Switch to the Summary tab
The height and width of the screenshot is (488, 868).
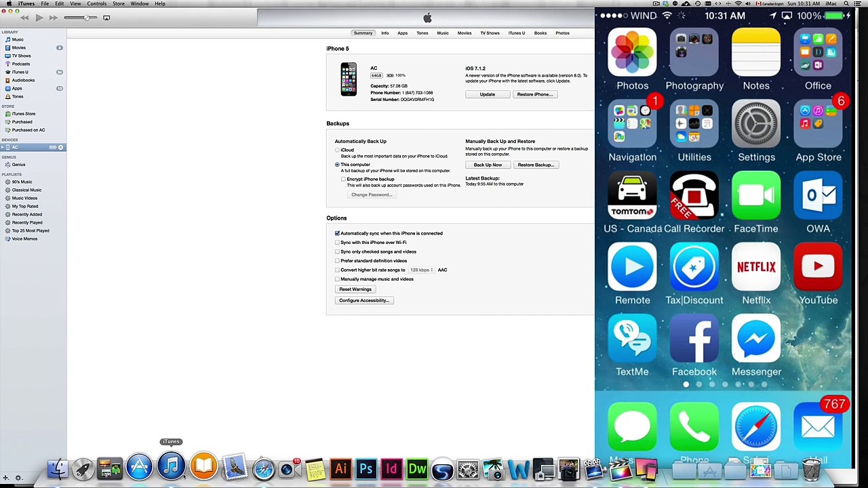[x=363, y=33]
